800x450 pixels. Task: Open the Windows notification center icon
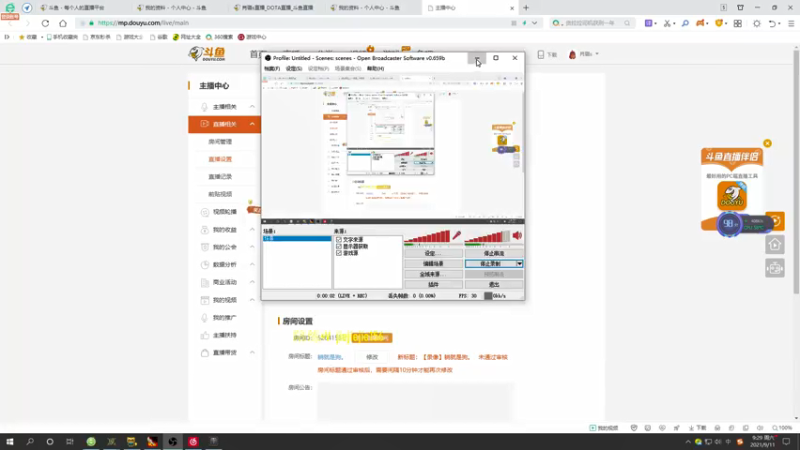point(786,441)
